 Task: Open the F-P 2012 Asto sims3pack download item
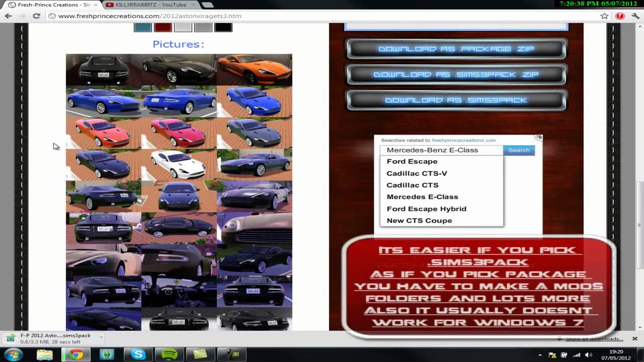(49, 338)
